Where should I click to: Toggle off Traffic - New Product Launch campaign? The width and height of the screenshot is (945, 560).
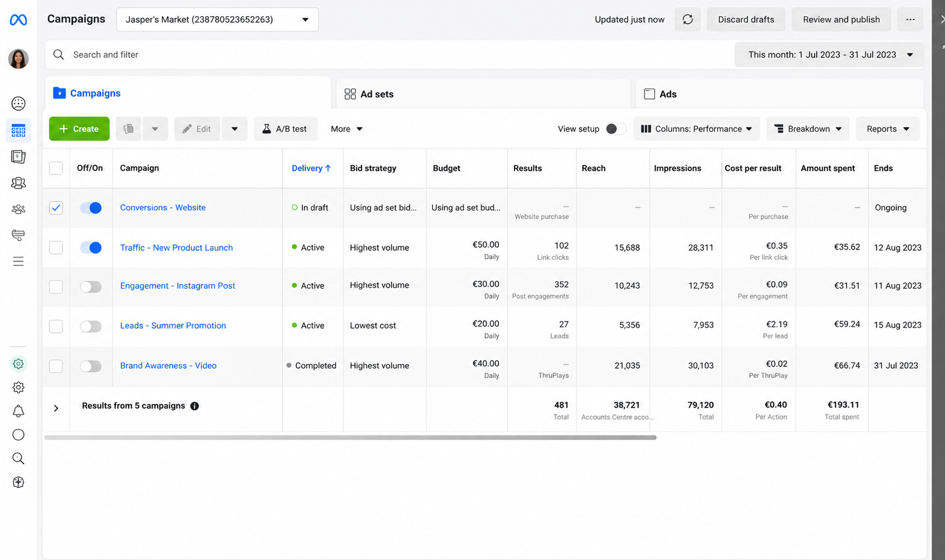tap(90, 248)
